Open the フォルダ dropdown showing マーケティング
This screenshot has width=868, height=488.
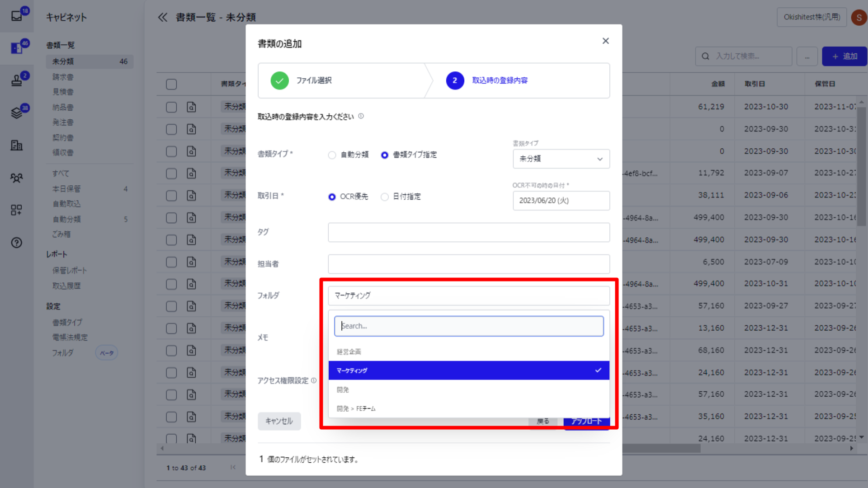click(469, 296)
